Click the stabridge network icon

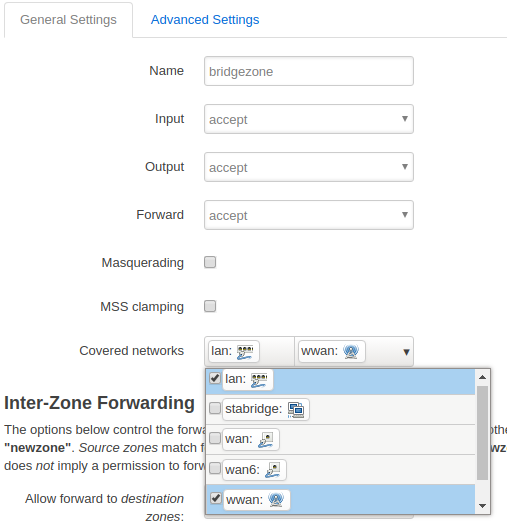point(296,410)
